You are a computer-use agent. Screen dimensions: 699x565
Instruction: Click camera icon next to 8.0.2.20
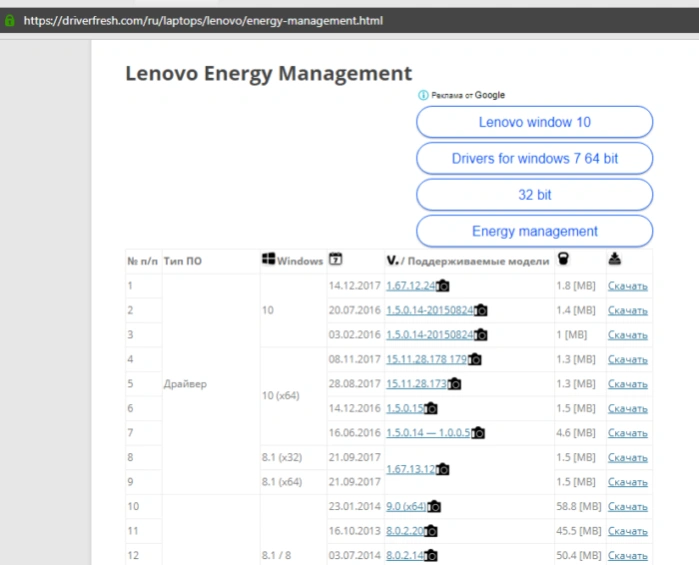(x=431, y=531)
